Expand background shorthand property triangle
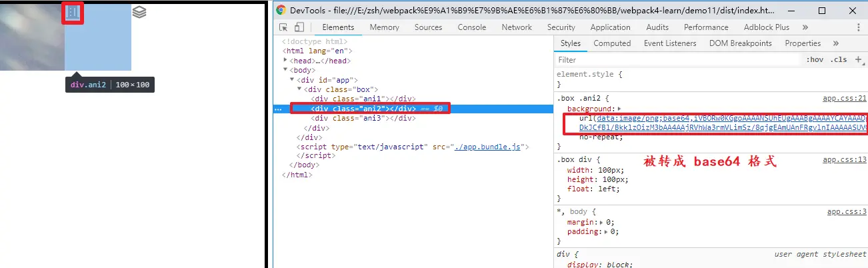868x268 pixels. point(619,109)
